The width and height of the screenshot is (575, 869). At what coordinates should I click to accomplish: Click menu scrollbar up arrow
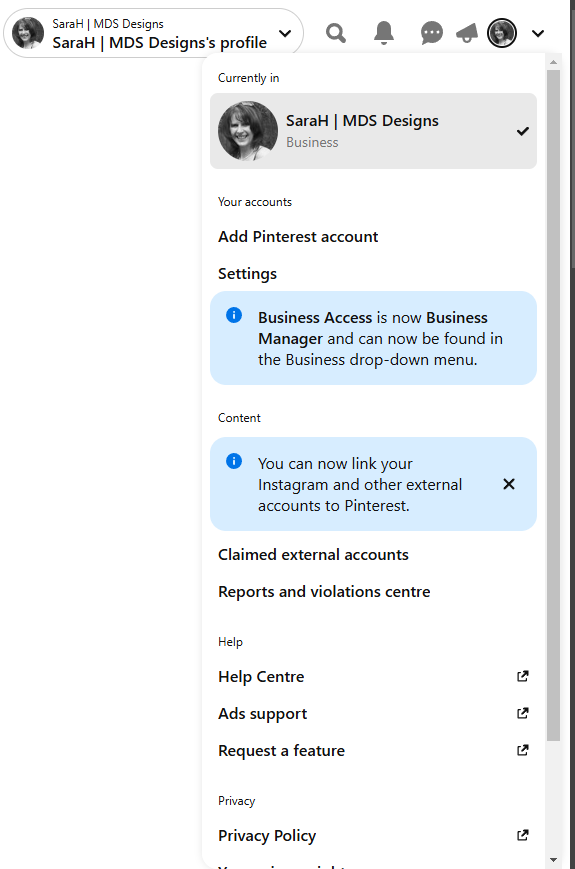pos(553,62)
